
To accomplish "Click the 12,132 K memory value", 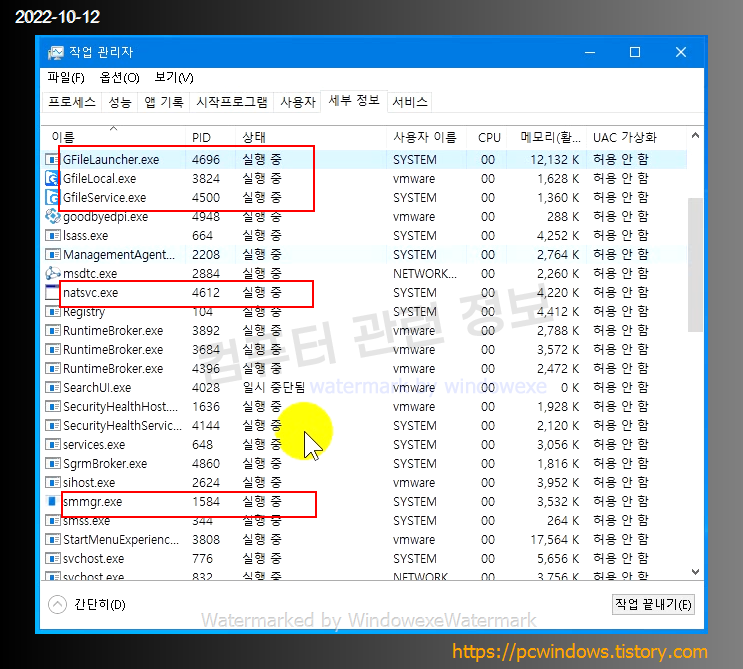I will tap(554, 160).
